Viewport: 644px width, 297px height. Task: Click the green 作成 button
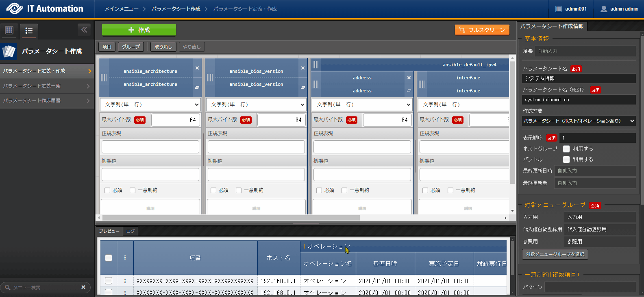point(139,30)
